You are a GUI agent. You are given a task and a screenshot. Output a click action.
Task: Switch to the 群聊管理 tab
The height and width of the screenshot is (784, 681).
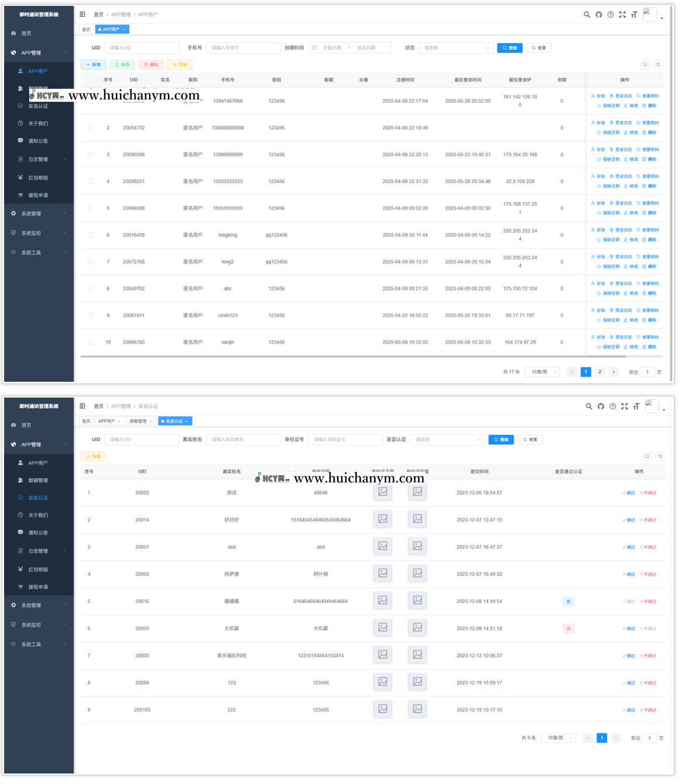(x=140, y=421)
